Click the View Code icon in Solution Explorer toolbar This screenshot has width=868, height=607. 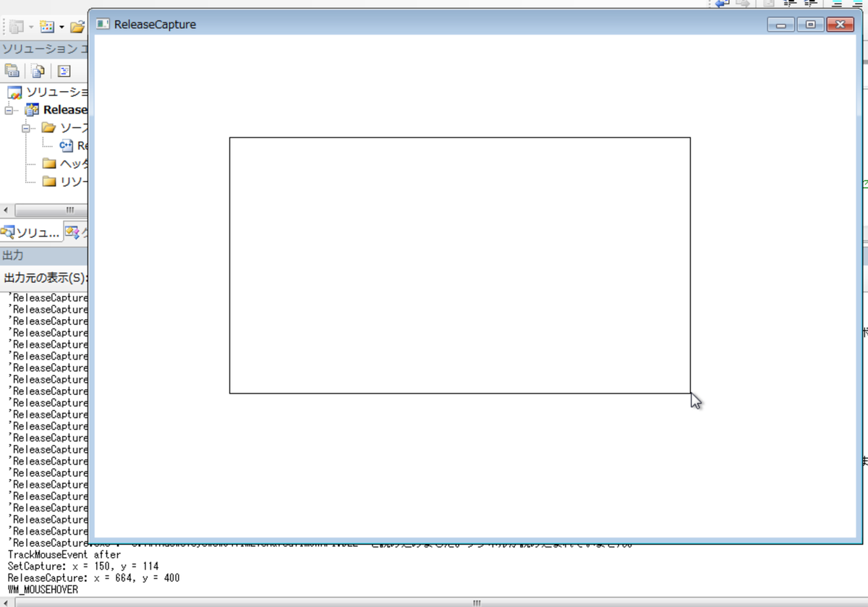pos(64,70)
